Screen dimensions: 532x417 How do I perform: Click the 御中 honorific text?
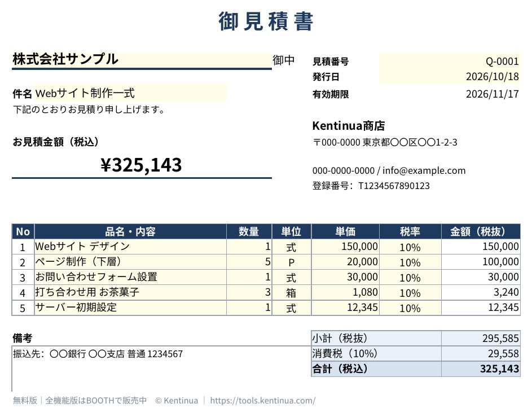(x=284, y=60)
